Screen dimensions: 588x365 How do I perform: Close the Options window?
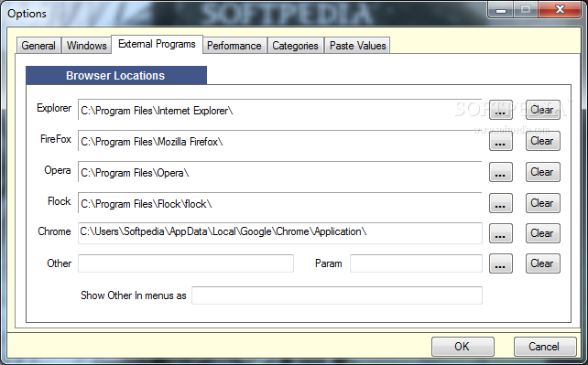pos(560,9)
